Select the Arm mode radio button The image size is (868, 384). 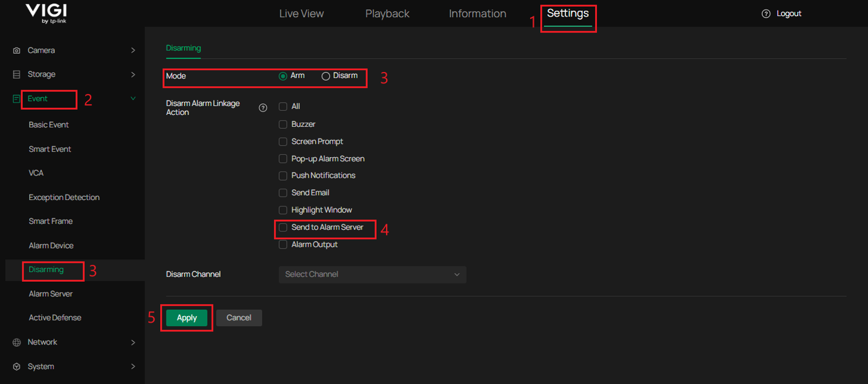[x=283, y=76]
